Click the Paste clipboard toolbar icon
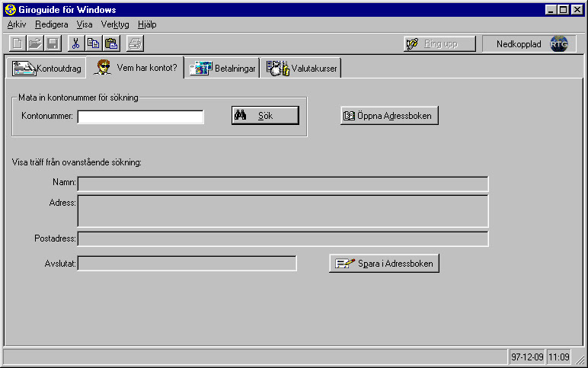Image resolution: width=588 pixels, height=368 pixels. [x=111, y=43]
